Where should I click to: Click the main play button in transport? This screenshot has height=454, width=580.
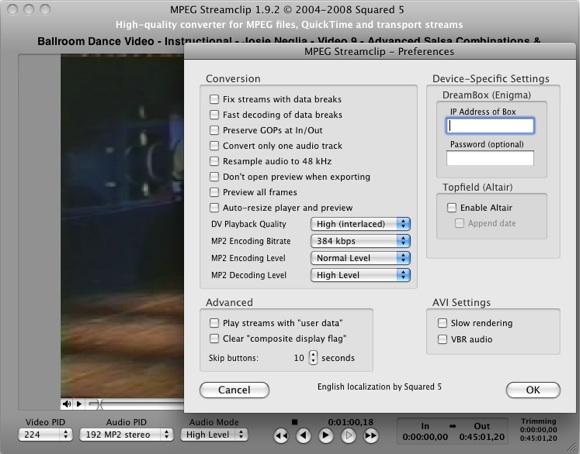tap(326, 435)
